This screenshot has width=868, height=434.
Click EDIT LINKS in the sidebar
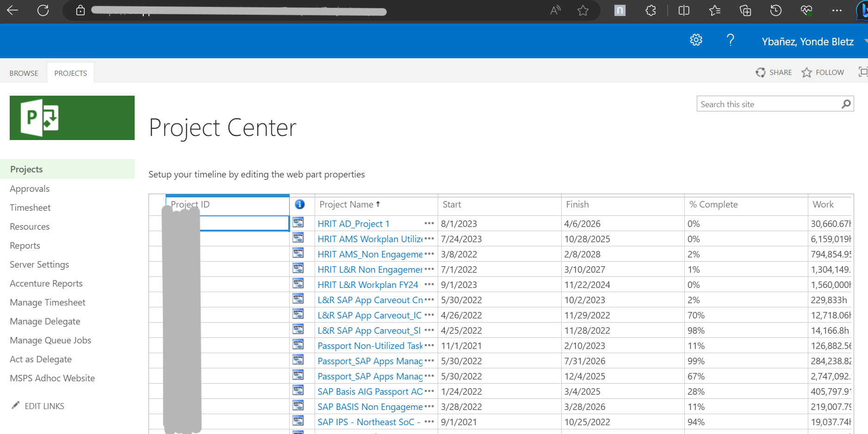point(38,406)
